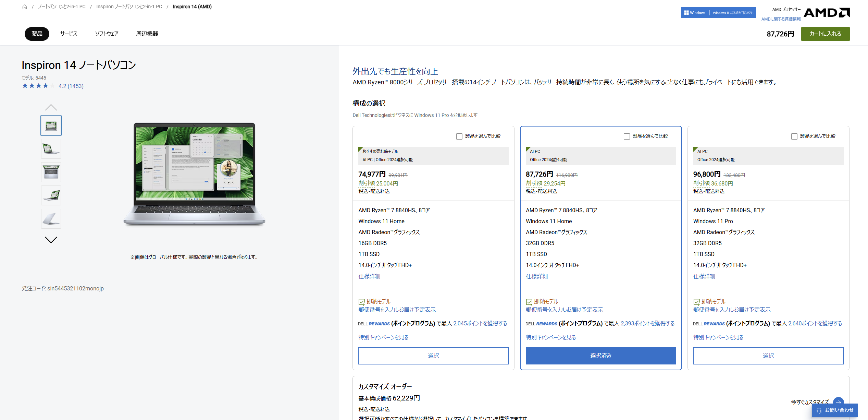Click 基本構成価格 62,229円 text
868x420 pixels.
pos(389,398)
